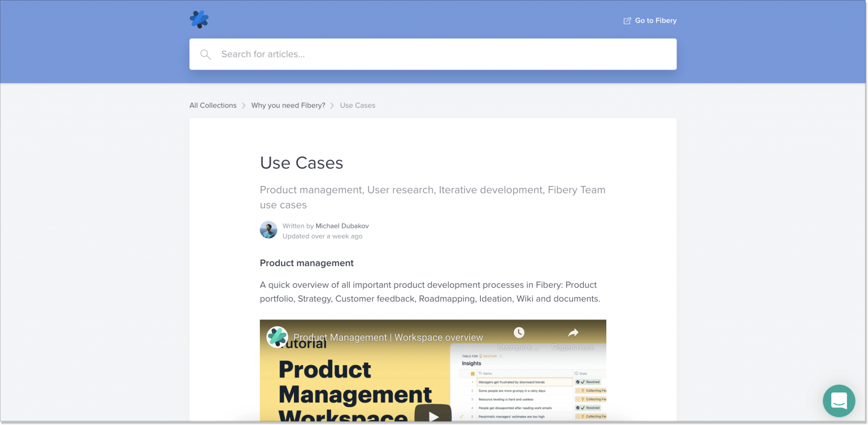
Task: Click the Share arrow icon on the video
Action: (573, 333)
